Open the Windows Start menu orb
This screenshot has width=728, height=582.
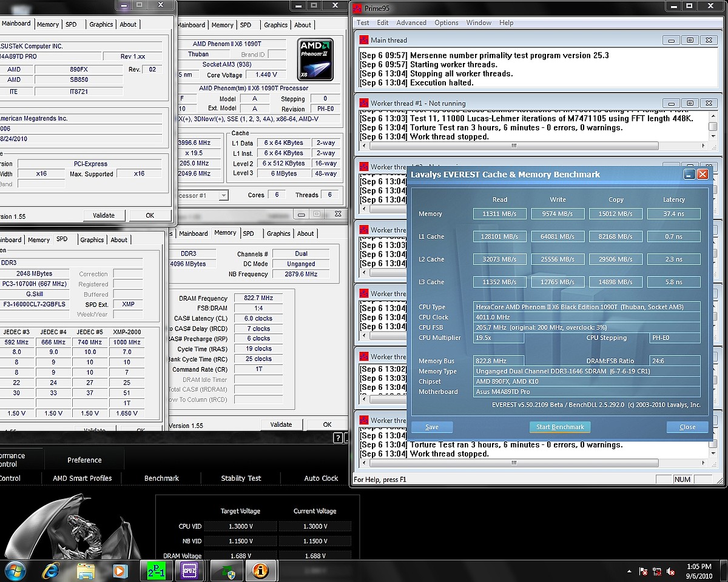click(x=15, y=570)
